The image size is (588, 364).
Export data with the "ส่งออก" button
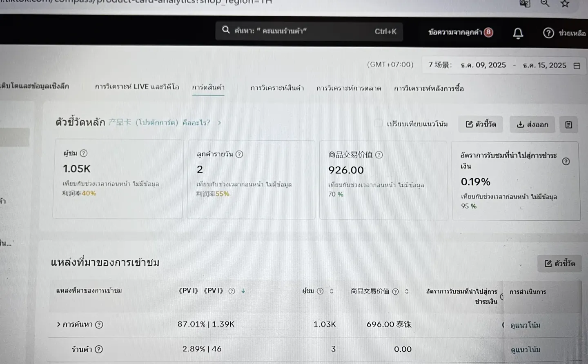click(x=532, y=124)
